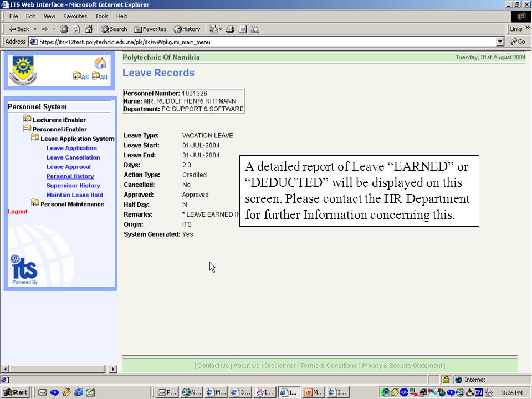Select the Polytechnic Of Namibia header text
The width and height of the screenshot is (532, 399).
click(x=161, y=57)
